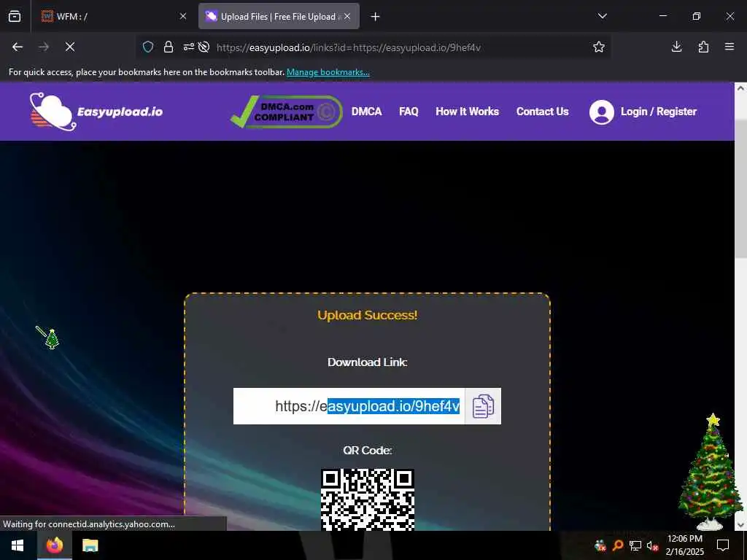This screenshot has width=747, height=560.
Task: Click the Firefox taskbar icon
Action: (54, 545)
